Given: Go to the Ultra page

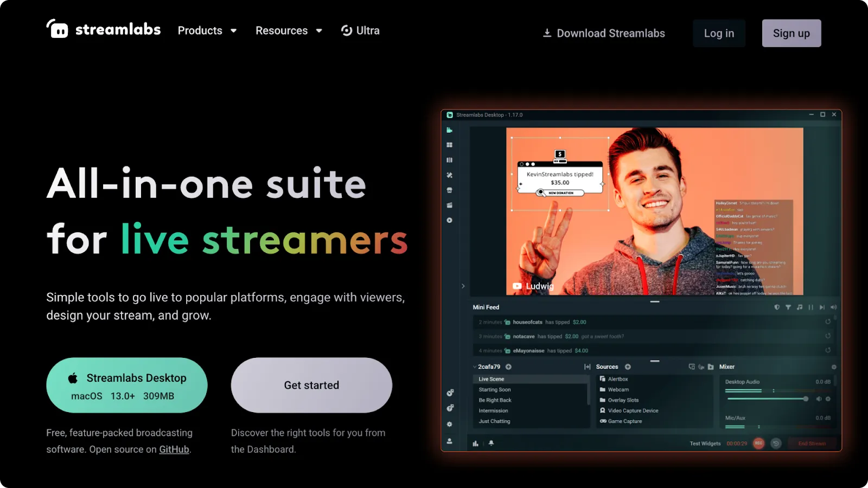Looking at the screenshot, I should [360, 31].
